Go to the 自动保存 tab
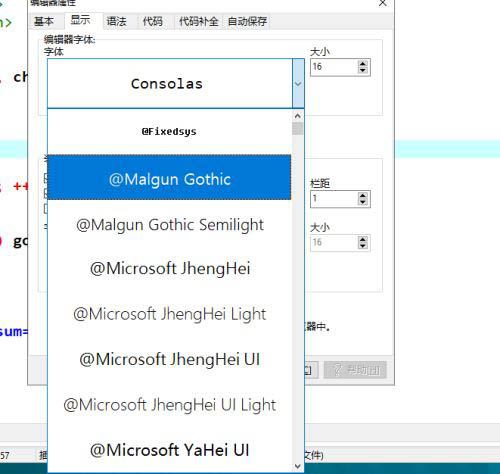The width and height of the screenshot is (500, 474). (247, 21)
